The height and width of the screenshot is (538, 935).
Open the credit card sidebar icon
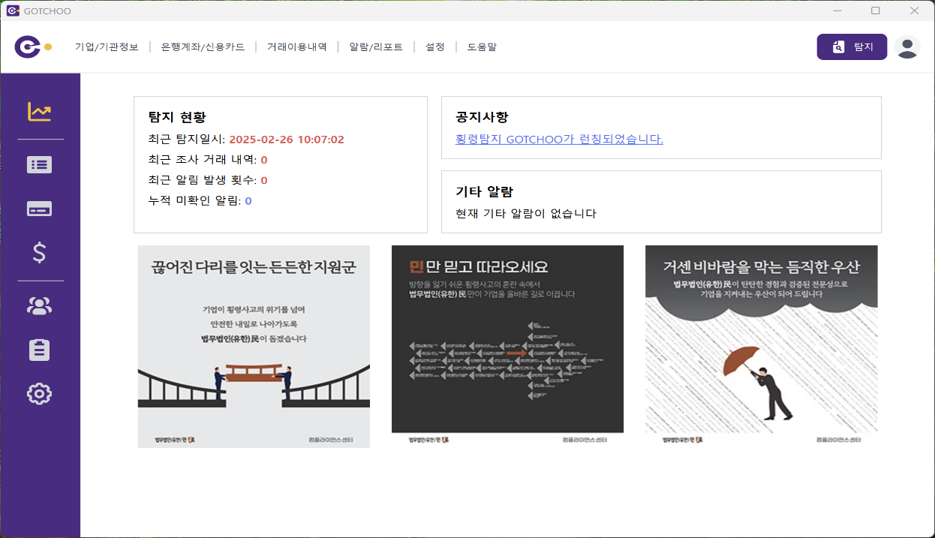click(39, 209)
